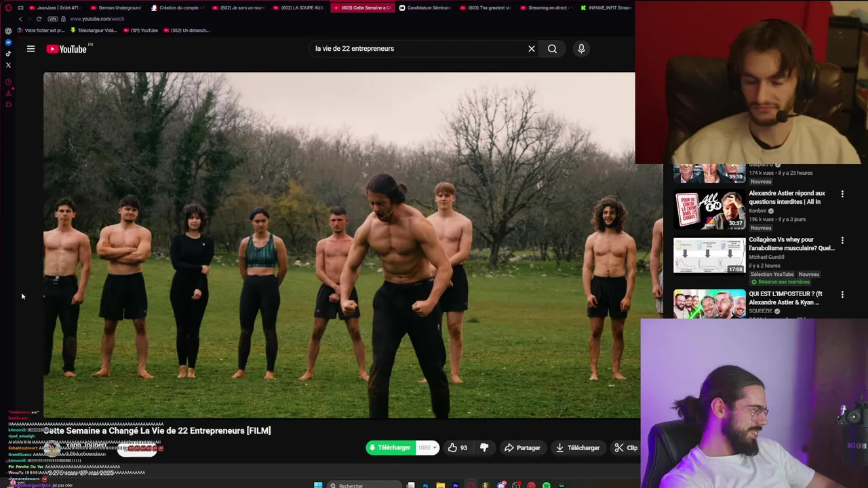
Task: Open the '(352) Un dimanch...' bookmark
Action: 186,30
